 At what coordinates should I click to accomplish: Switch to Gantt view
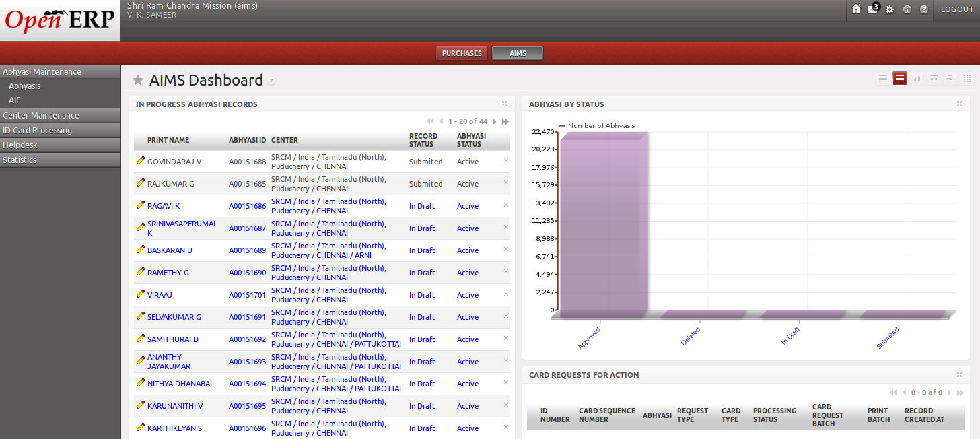point(950,79)
